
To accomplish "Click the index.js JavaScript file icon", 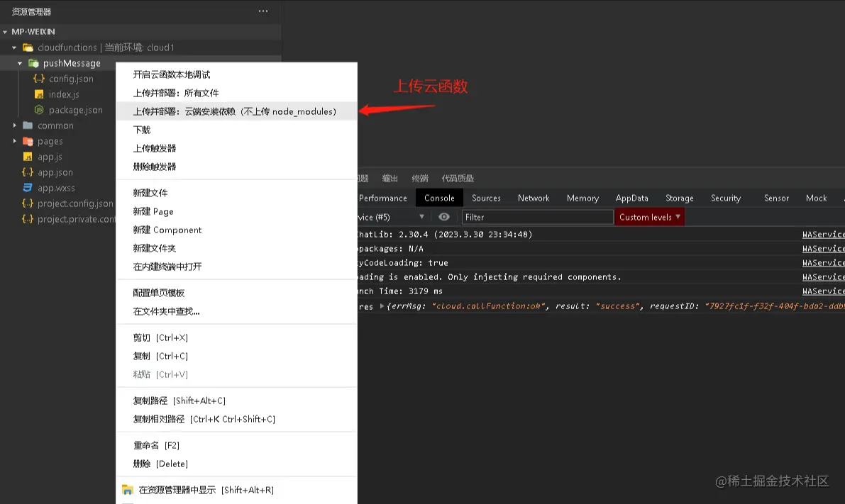I will point(39,94).
